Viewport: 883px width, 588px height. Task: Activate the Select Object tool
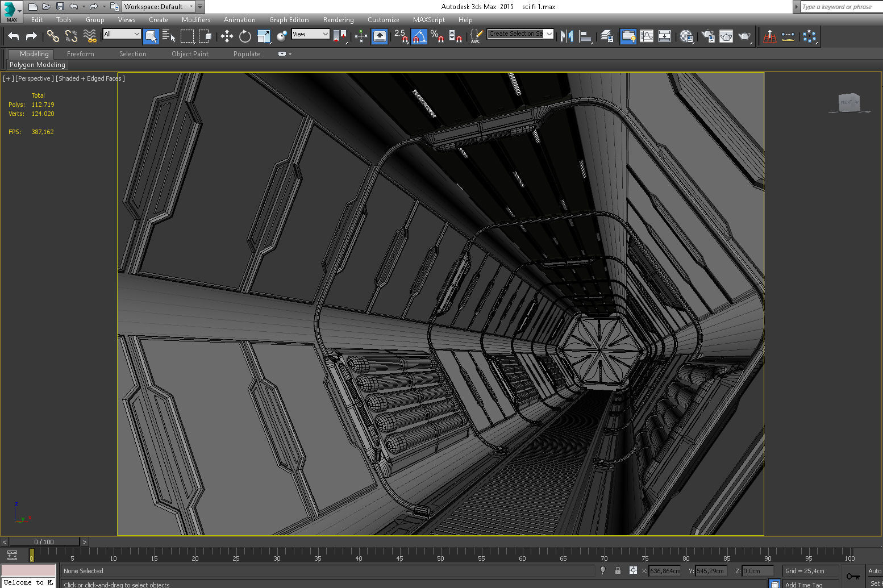coord(151,36)
